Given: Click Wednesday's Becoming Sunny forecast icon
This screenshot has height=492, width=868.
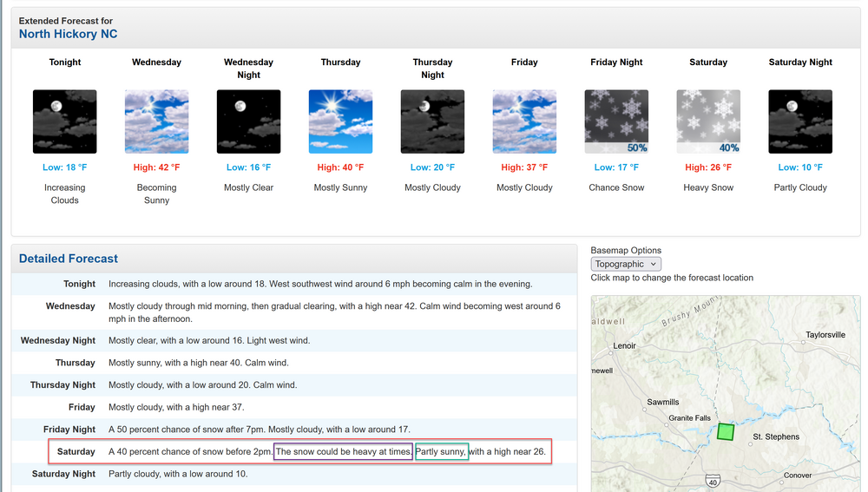Looking at the screenshot, I should click(156, 121).
